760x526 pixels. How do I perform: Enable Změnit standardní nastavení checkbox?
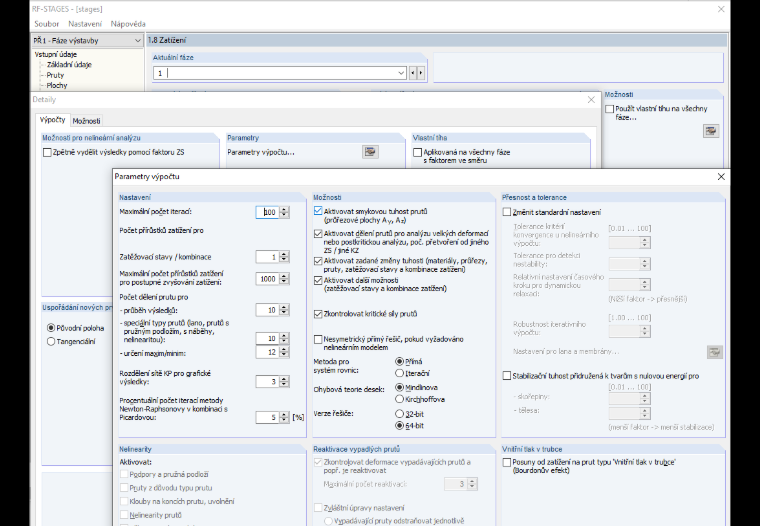pos(507,212)
